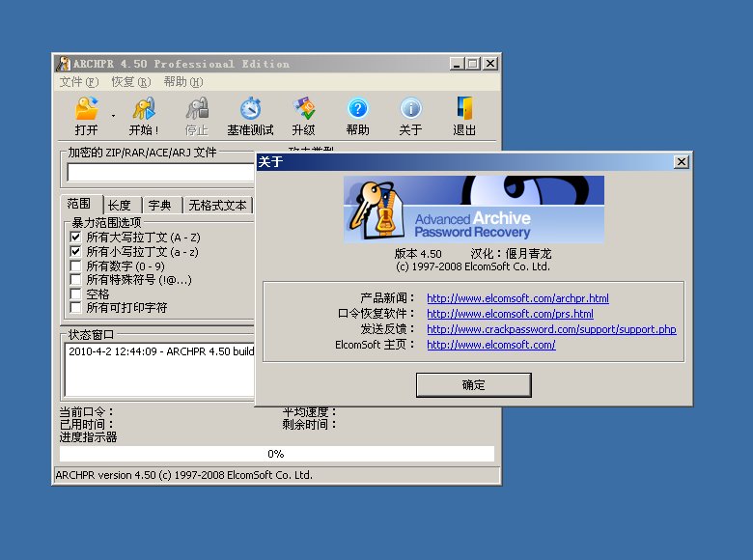Click the 进度指示器 label
This screenshot has width=753, height=560.
pyautogui.click(x=88, y=437)
